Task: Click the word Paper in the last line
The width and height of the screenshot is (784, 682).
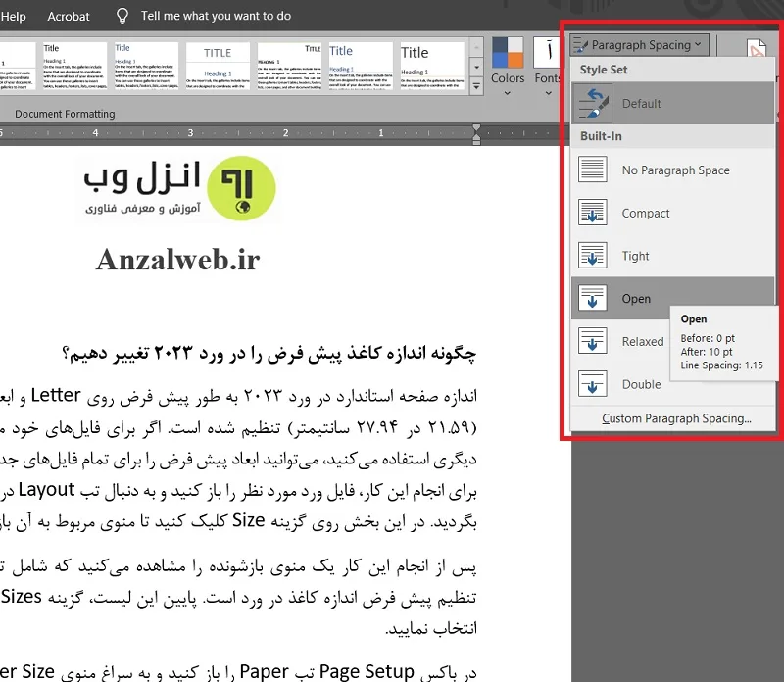Action: [x=264, y=671]
